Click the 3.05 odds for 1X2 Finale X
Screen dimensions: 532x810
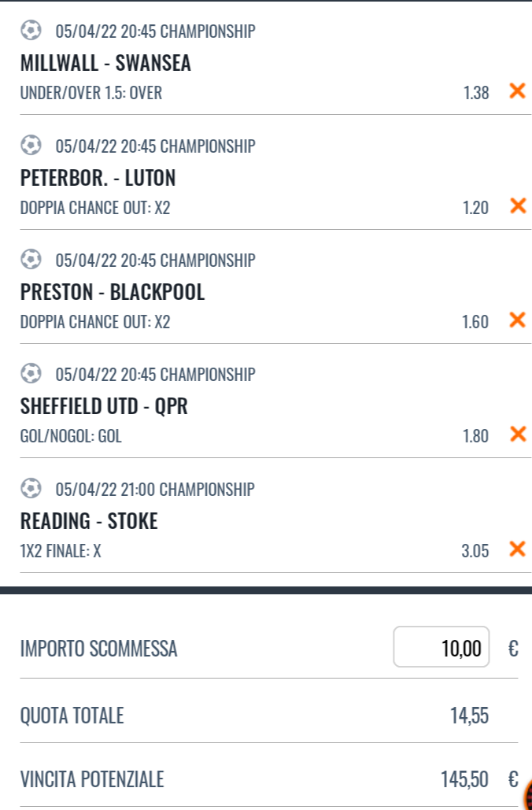475,551
